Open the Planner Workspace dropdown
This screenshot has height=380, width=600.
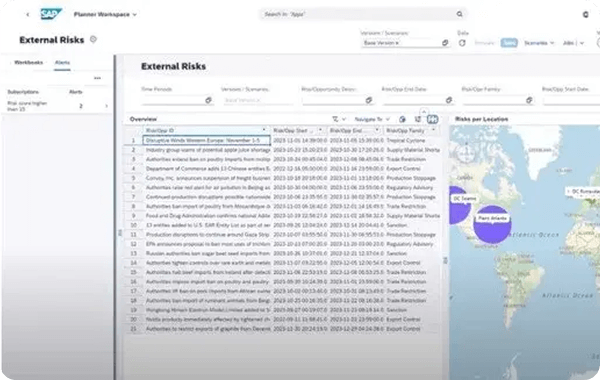click(105, 15)
